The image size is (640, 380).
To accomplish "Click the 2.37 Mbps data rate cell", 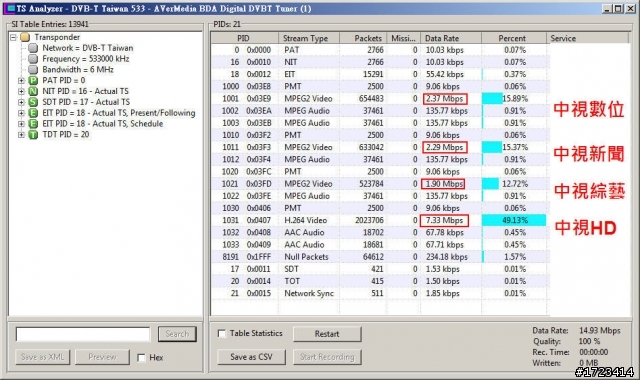I will click(x=444, y=99).
